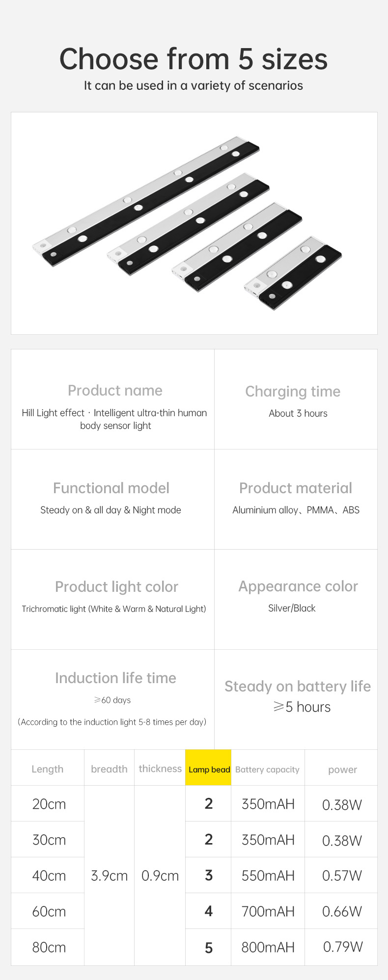Click the "Battery capacity" column header
This screenshot has width=388, height=980.
point(267,769)
